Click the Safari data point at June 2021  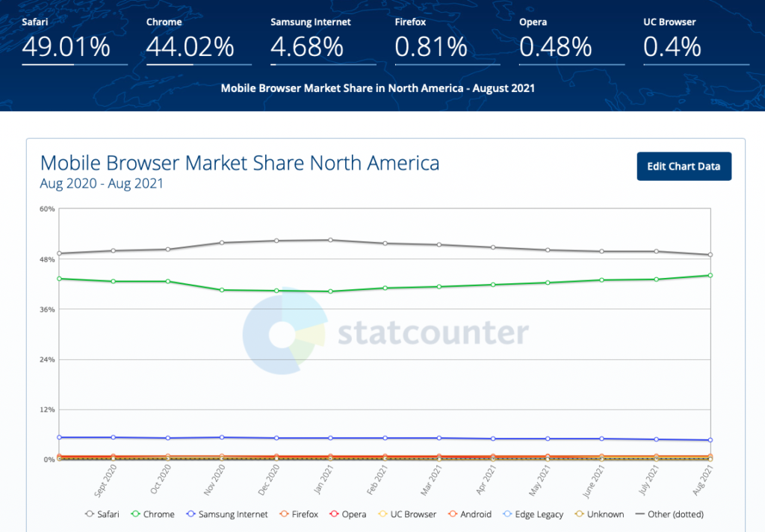pos(602,251)
